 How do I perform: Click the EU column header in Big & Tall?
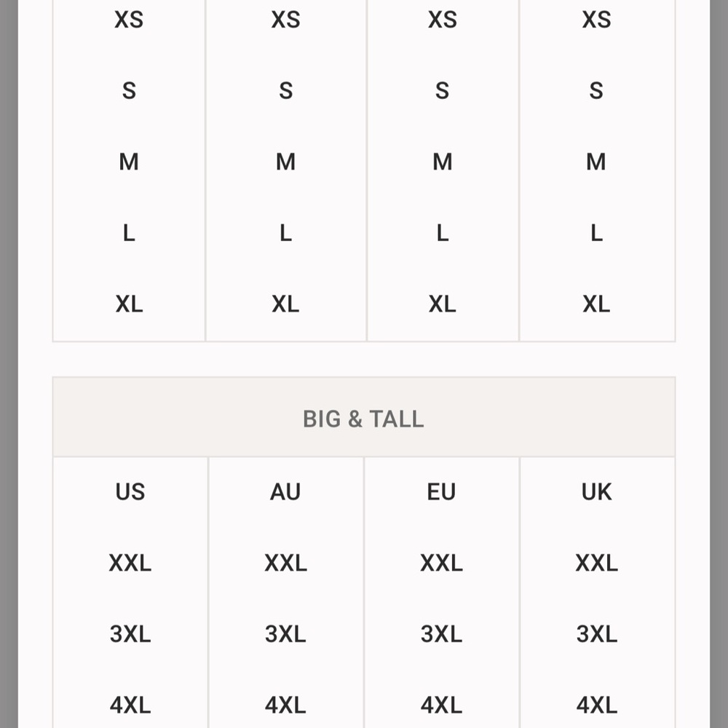coord(441,491)
